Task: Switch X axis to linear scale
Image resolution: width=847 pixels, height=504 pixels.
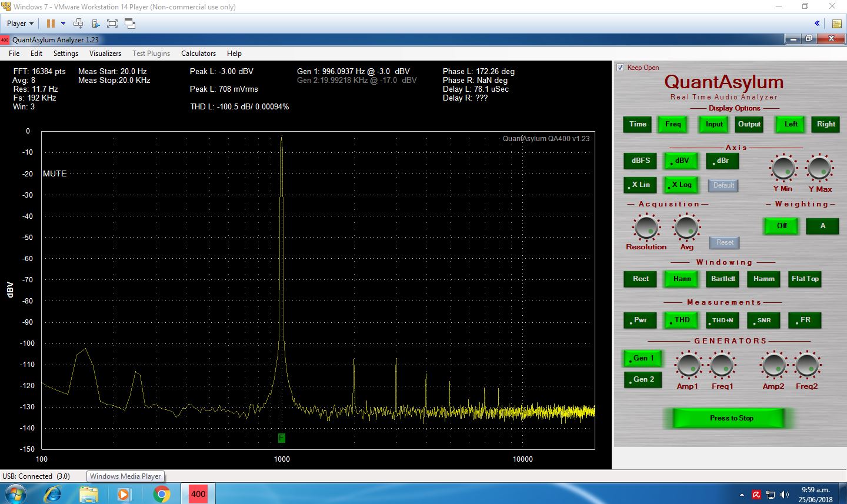Action: pyautogui.click(x=640, y=185)
